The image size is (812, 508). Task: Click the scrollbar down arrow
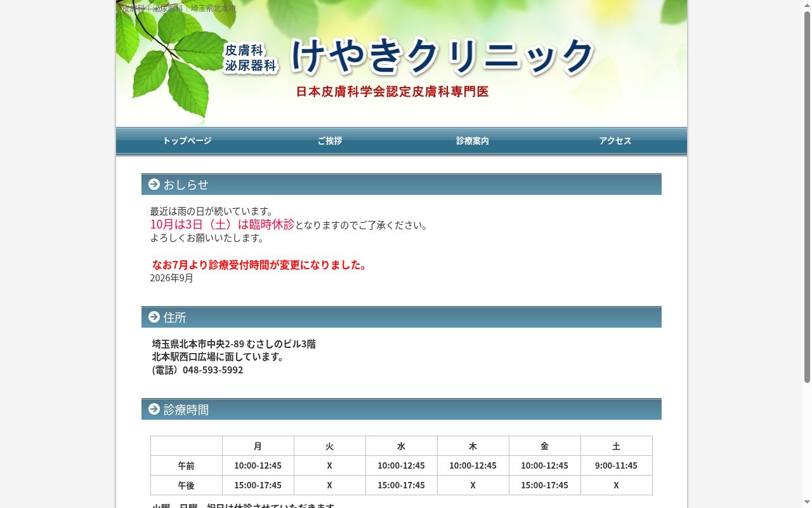pyautogui.click(x=807, y=503)
